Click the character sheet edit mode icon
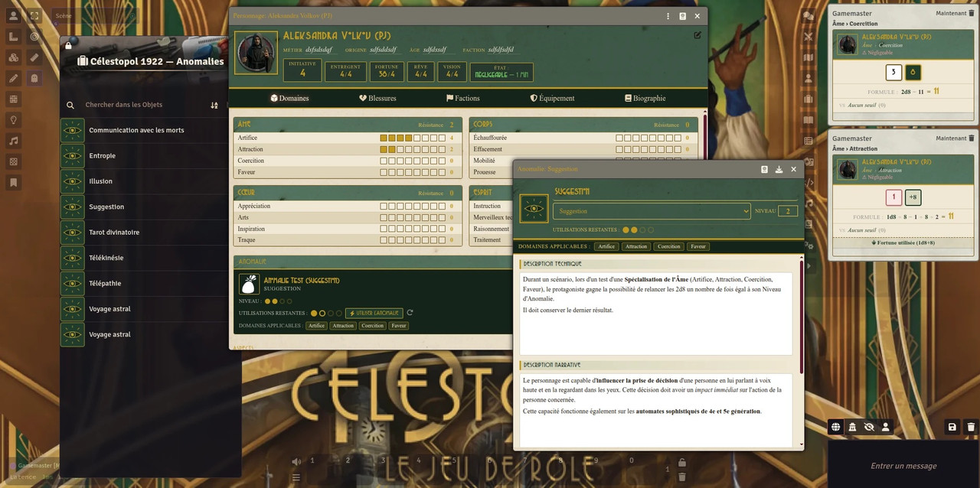 (x=697, y=35)
